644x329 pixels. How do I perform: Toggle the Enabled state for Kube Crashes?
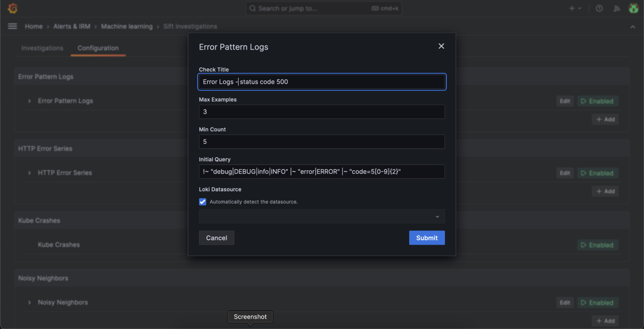598,245
